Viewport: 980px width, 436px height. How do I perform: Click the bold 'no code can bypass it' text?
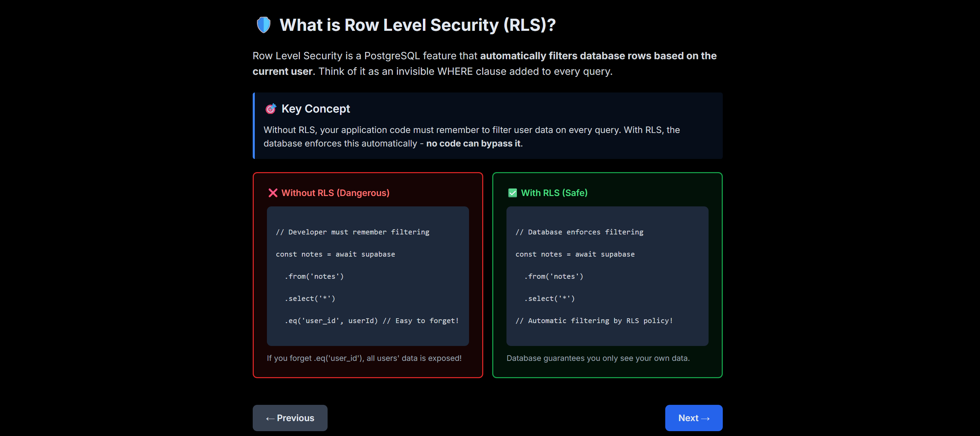(473, 144)
